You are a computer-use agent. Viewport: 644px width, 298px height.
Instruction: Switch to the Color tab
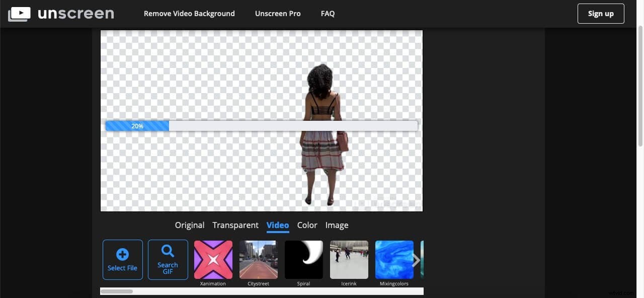(307, 225)
